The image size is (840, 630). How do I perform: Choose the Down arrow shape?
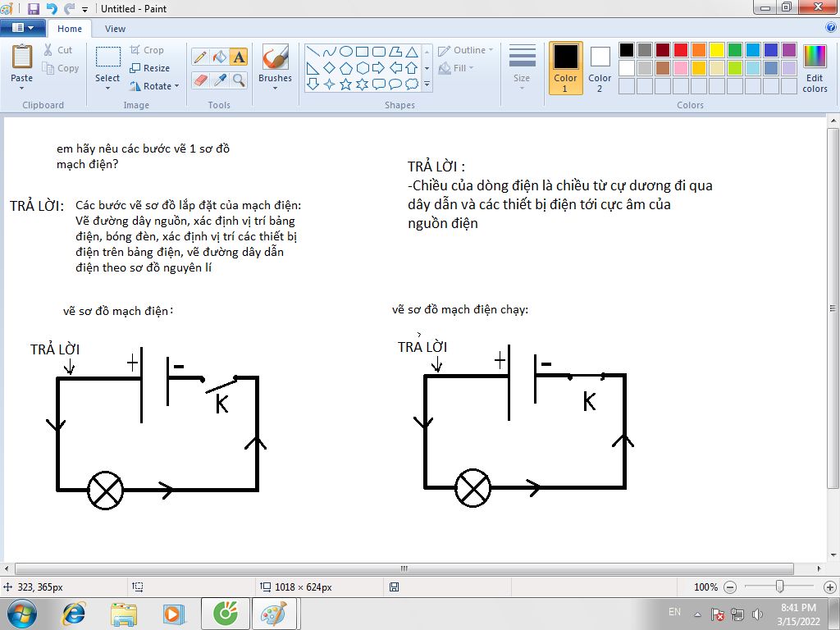pos(313,84)
